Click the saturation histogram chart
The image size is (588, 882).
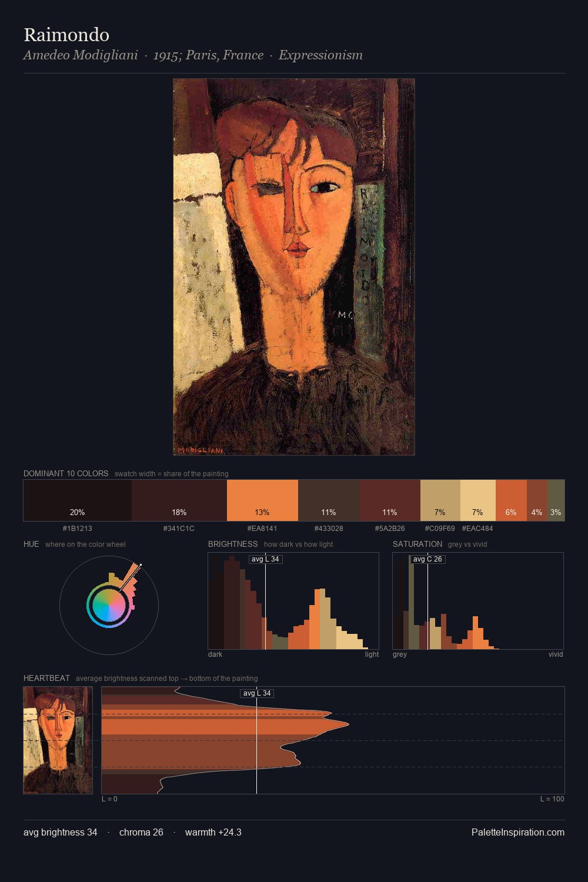[x=478, y=601]
